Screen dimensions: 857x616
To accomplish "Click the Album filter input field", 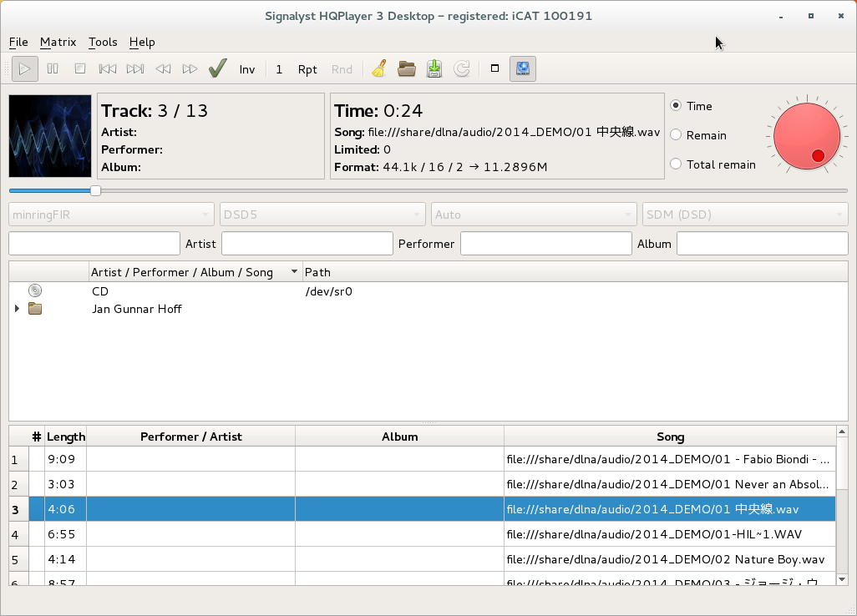I will [x=763, y=244].
